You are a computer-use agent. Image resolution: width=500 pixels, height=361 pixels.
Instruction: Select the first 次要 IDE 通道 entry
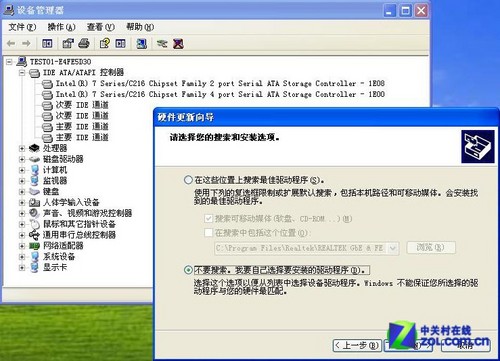82,105
